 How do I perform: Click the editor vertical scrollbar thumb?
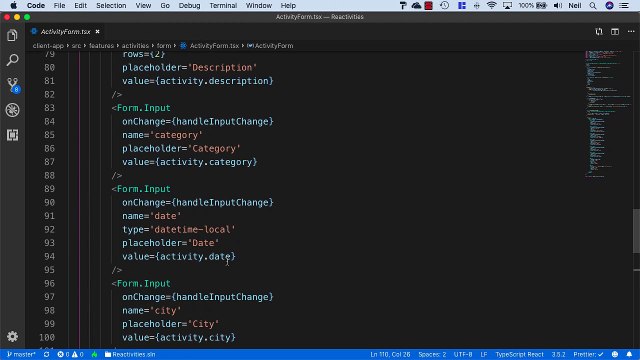pyautogui.click(x=636, y=231)
